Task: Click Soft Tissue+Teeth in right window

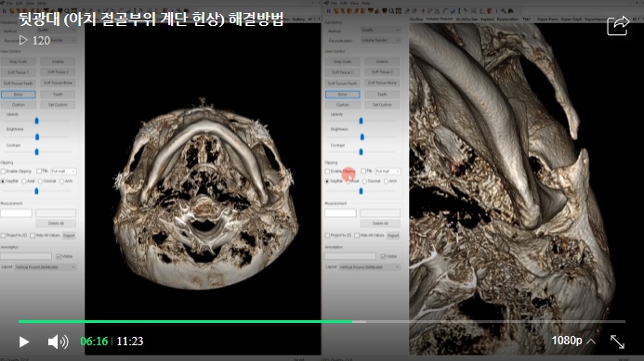Action: 343,84
